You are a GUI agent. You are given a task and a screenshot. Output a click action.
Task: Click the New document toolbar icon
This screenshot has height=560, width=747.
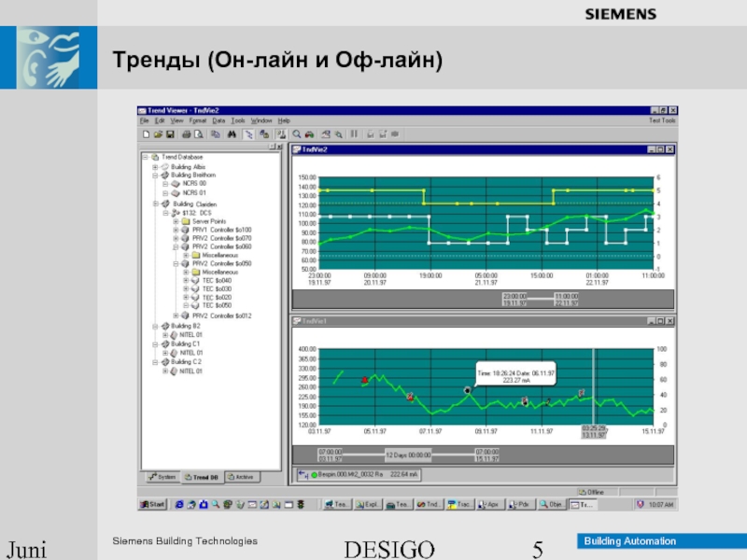(x=147, y=134)
